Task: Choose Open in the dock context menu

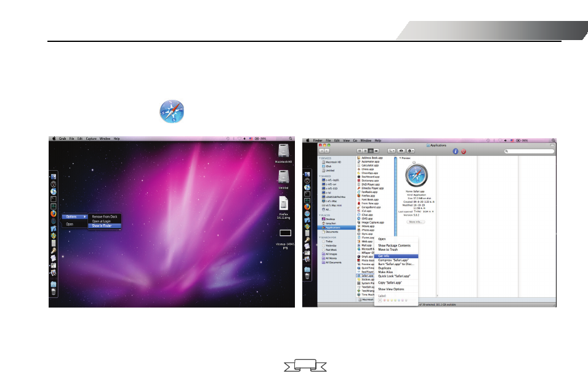Action: (70, 224)
